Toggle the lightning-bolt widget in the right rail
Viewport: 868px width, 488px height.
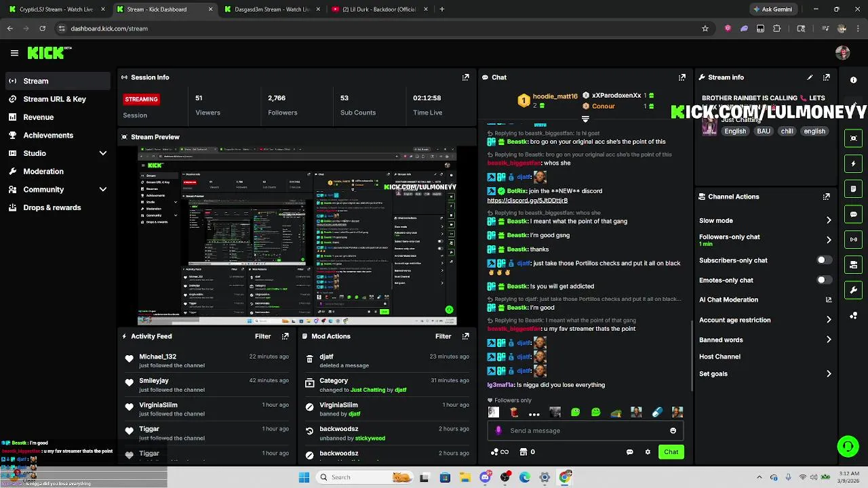(853, 163)
